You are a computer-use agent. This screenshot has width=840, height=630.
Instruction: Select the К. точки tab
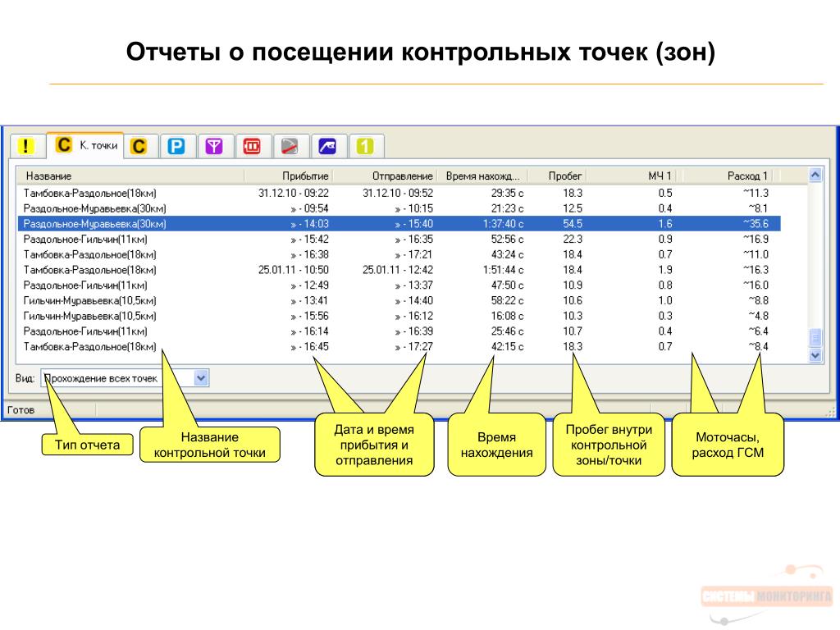85,145
